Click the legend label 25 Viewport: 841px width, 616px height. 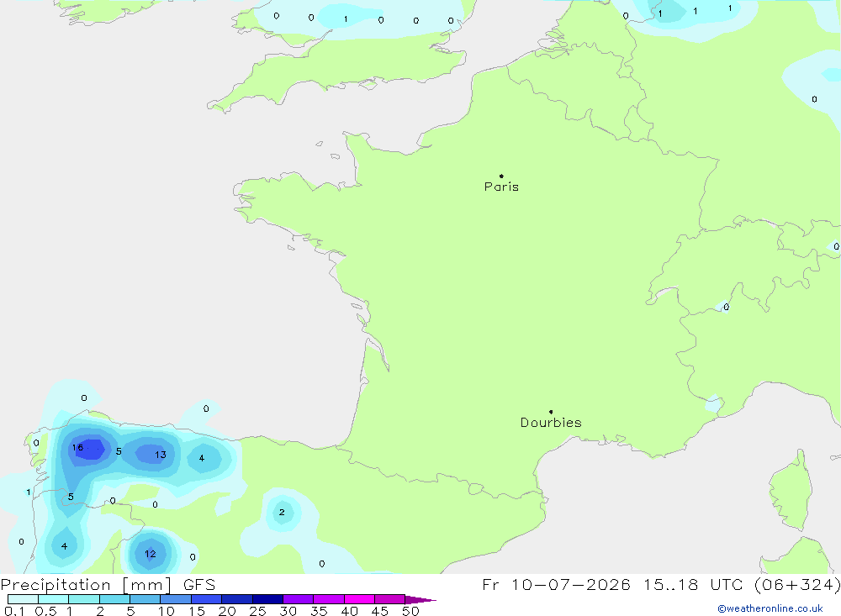click(258, 611)
